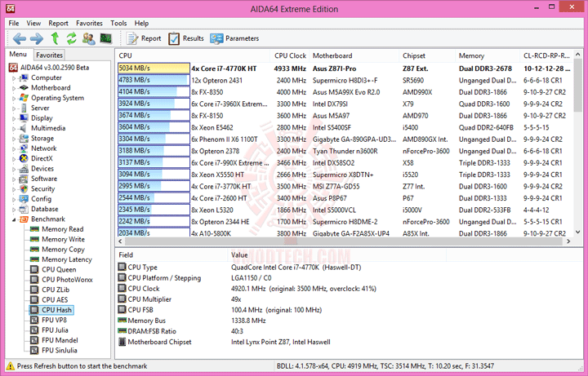
Task: Select the Security shield icon
Action: click(x=24, y=188)
